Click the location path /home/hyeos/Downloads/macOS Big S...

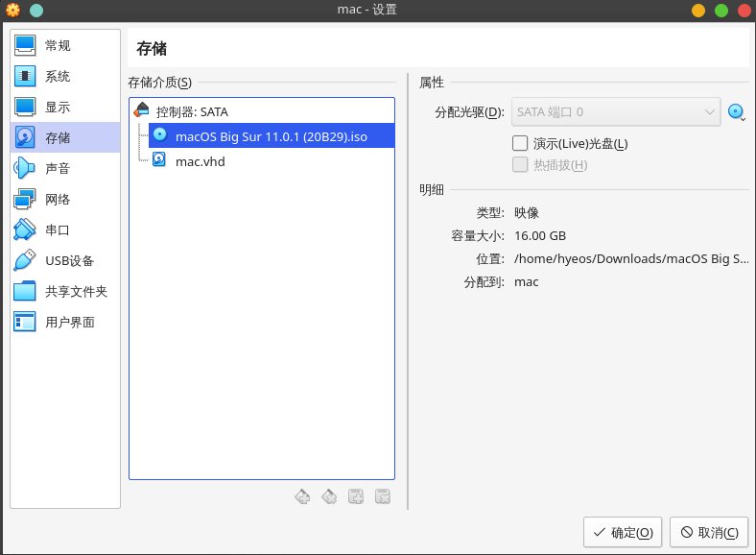tap(631, 258)
